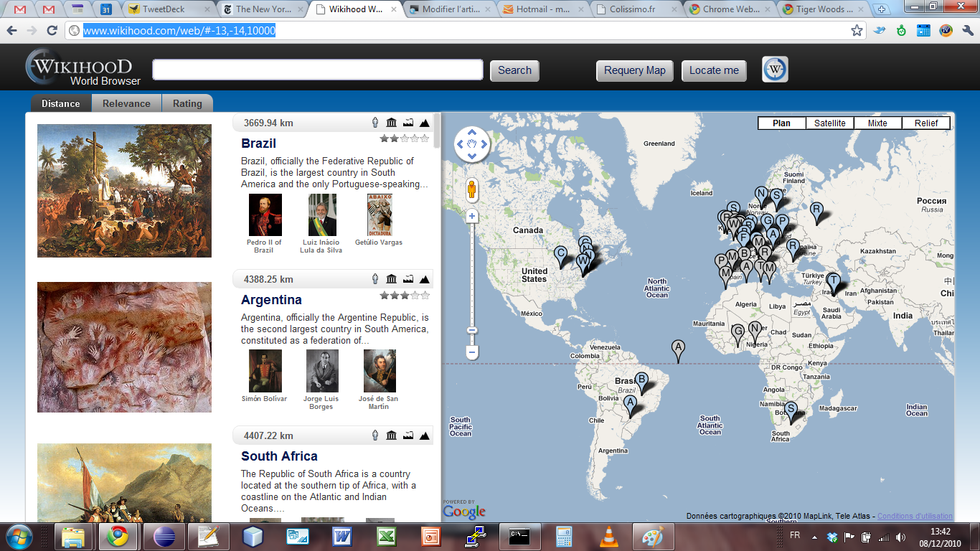Click the Wikihood W logo button
Image resolution: width=980 pixels, height=551 pixels.
pyautogui.click(x=775, y=70)
